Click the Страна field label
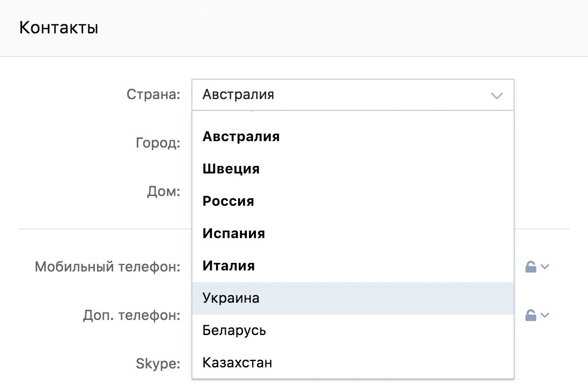 click(x=153, y=95)
